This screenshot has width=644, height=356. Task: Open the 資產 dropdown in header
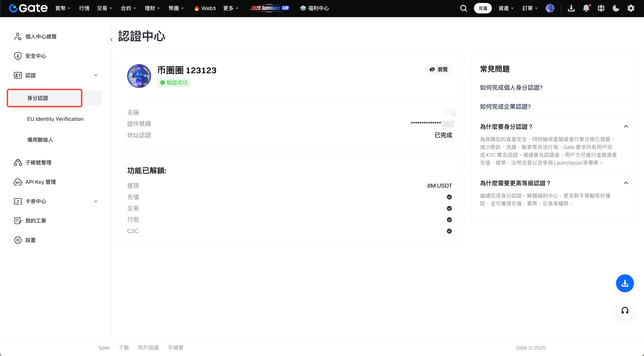coord(506,8)
